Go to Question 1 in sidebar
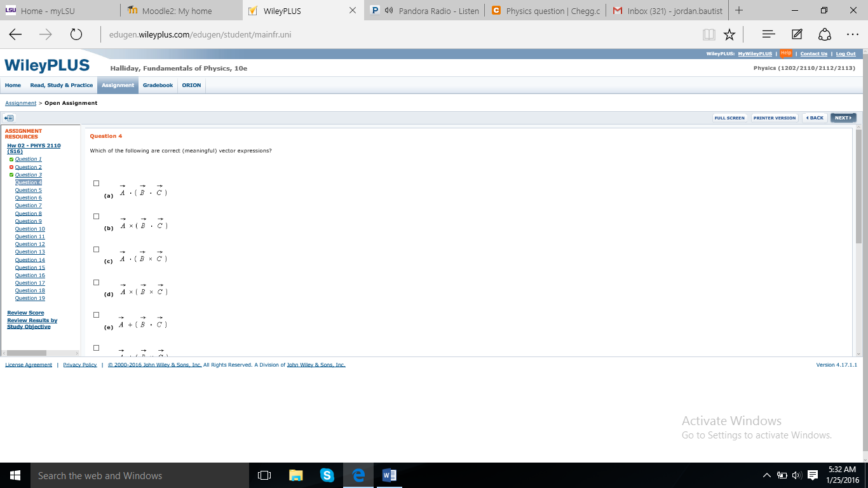The width and height of the screenshot is (868, 488). [29, 159]
